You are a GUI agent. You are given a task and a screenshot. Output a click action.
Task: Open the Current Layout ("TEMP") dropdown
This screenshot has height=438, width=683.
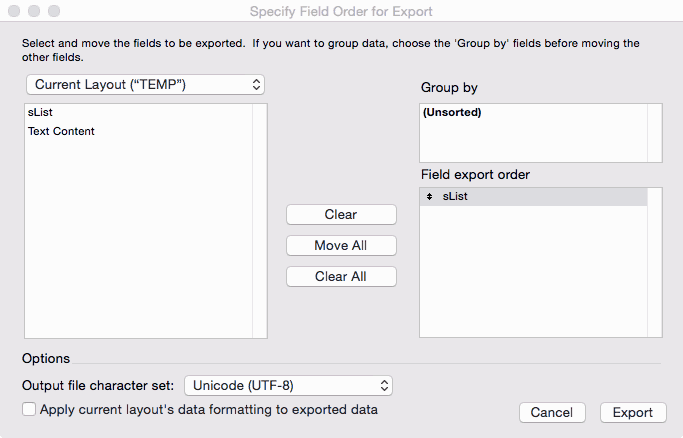click(146, 85)
